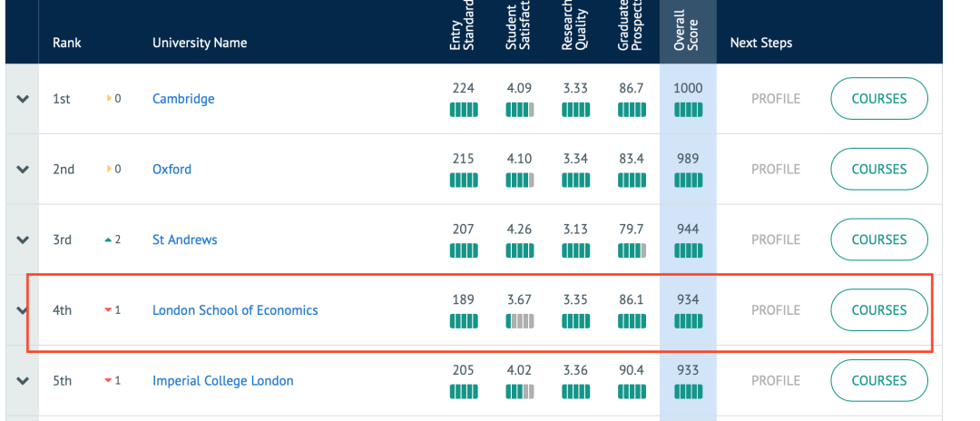Click Oxford's entry standards rating bar

pos(463,181)
